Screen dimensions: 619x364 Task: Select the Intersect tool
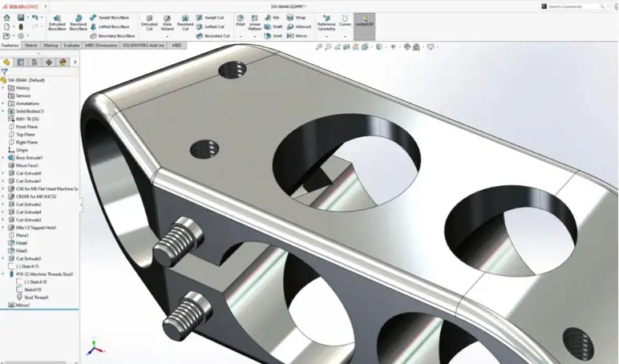pyautogui.click(x=299, y=26)
